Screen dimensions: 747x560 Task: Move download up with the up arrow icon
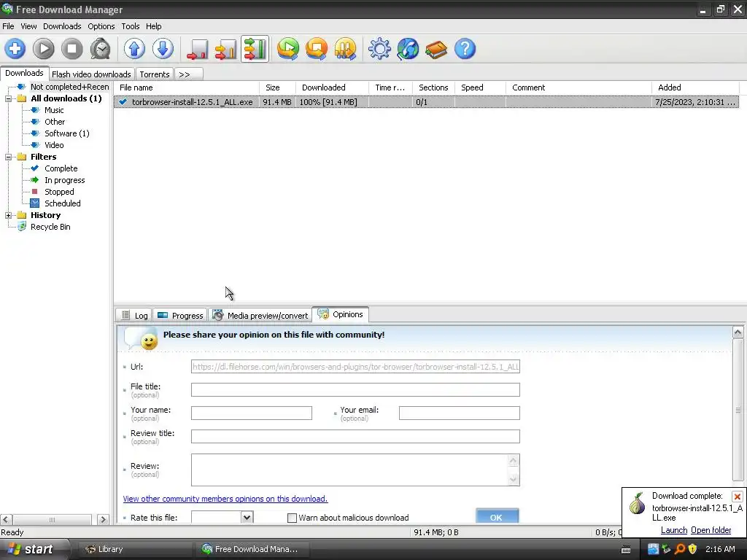(x=134, y=49)
